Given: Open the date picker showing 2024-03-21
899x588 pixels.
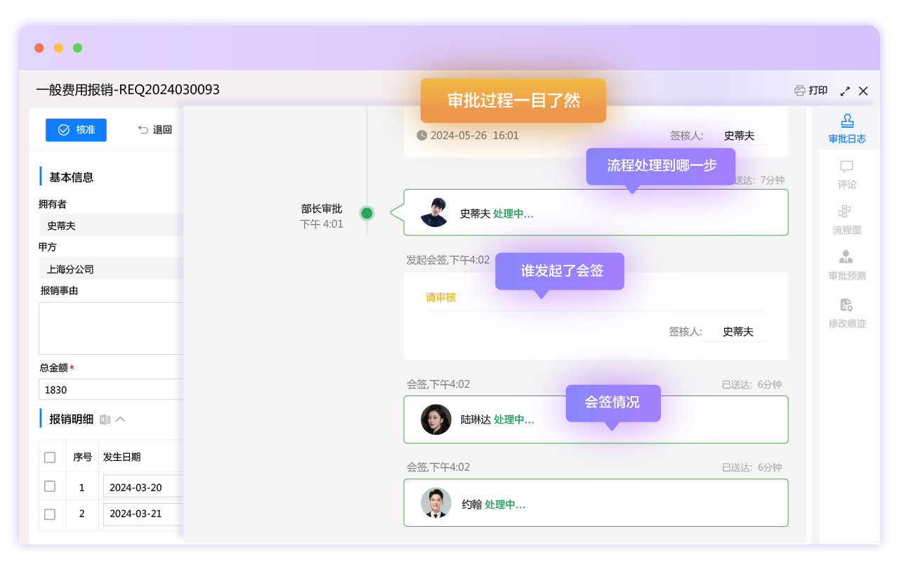Looking at the screenshot, I should pos(144,514).
